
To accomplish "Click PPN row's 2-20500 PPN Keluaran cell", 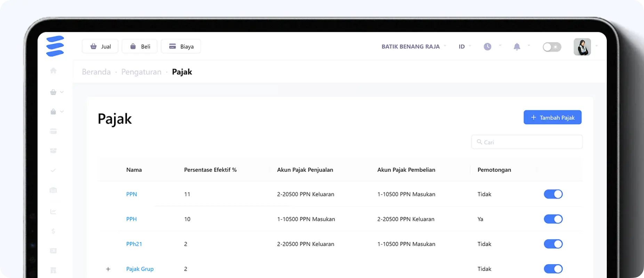I will click(x=306, y=194).
